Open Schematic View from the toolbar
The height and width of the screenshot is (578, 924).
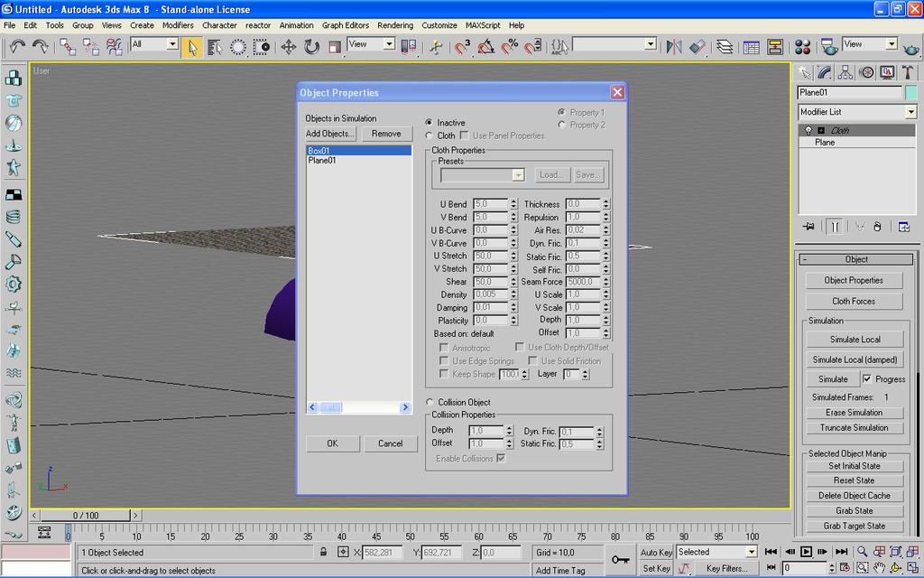775,47
